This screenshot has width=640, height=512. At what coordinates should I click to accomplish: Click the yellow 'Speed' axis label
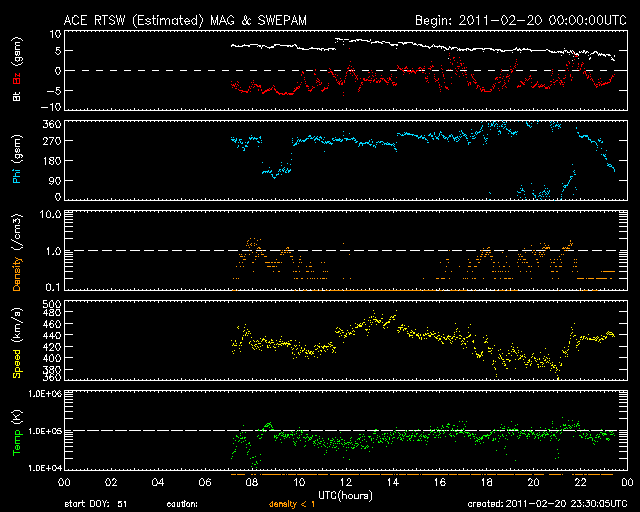(x=17, y=363)
